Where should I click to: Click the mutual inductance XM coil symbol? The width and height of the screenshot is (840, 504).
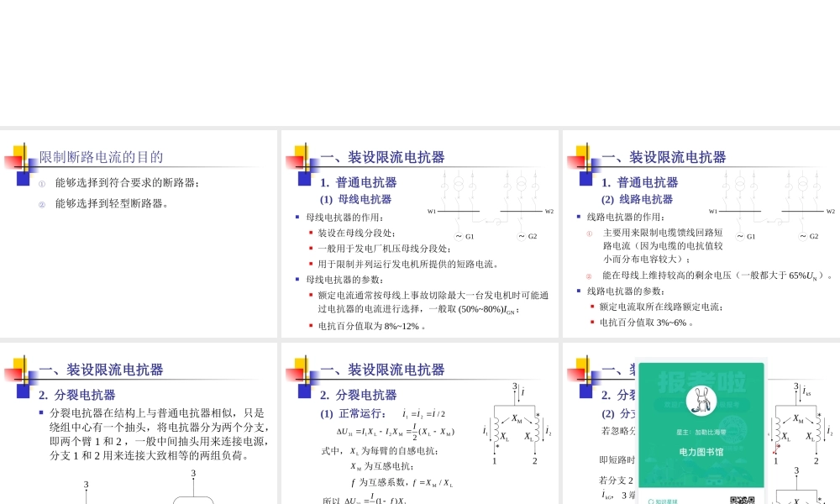pyautogui.click(x=516, y=418)
